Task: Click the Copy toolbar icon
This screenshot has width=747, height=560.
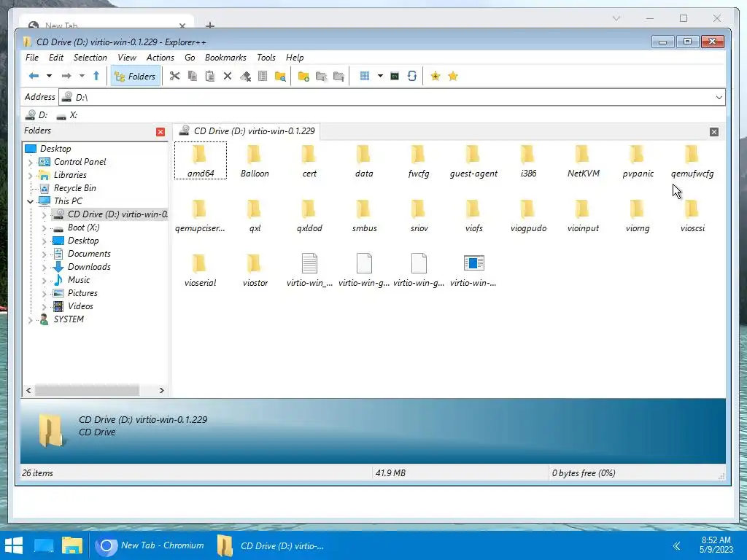Action: tap(193, 76)
